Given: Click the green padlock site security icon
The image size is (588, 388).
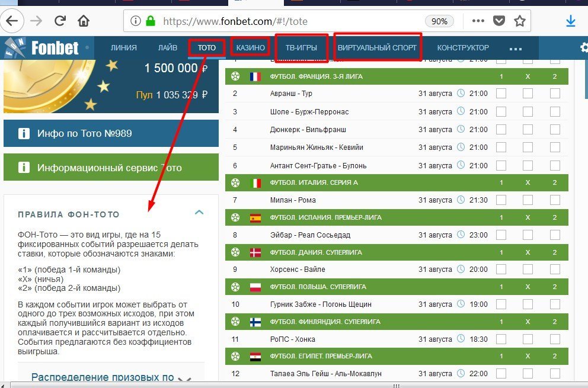Looking at the screenshot, I should point(151,21).
